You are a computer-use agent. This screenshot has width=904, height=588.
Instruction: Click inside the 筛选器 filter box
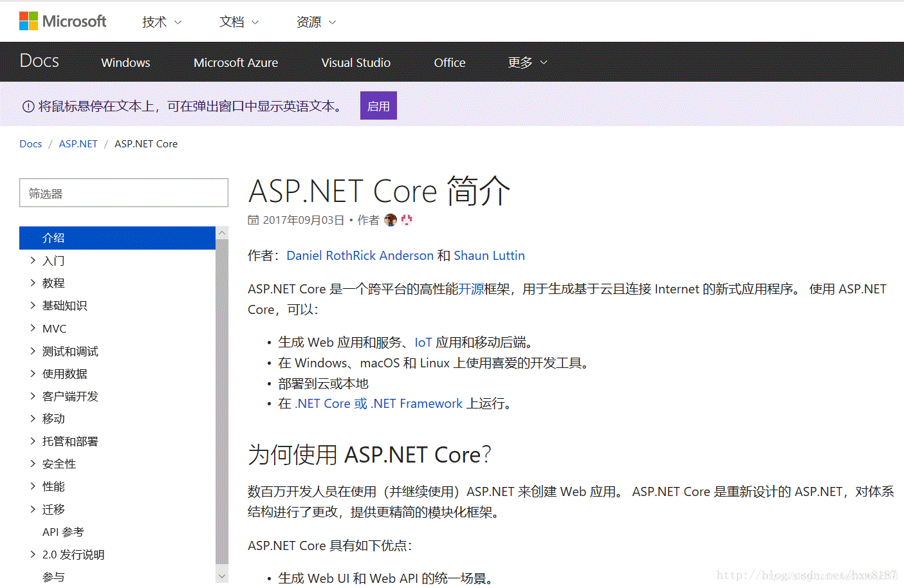pyautogui.click(x=124, y=192)
